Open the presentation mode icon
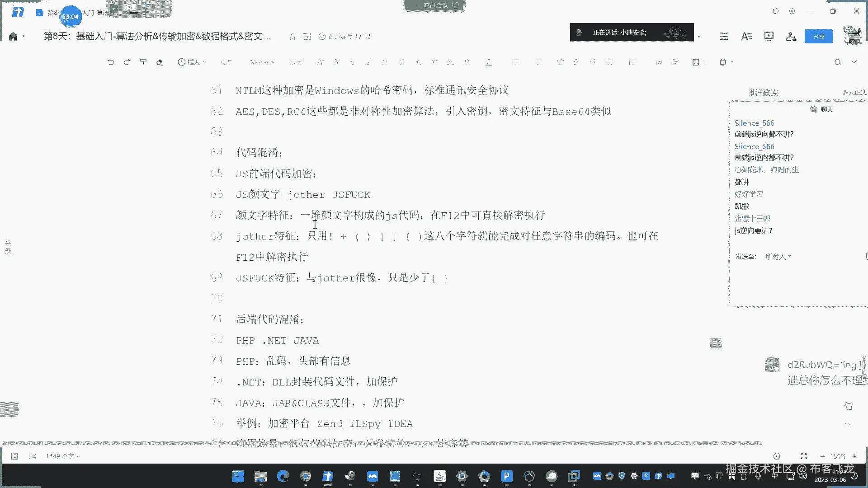The image size is (868, 488). 769,37
